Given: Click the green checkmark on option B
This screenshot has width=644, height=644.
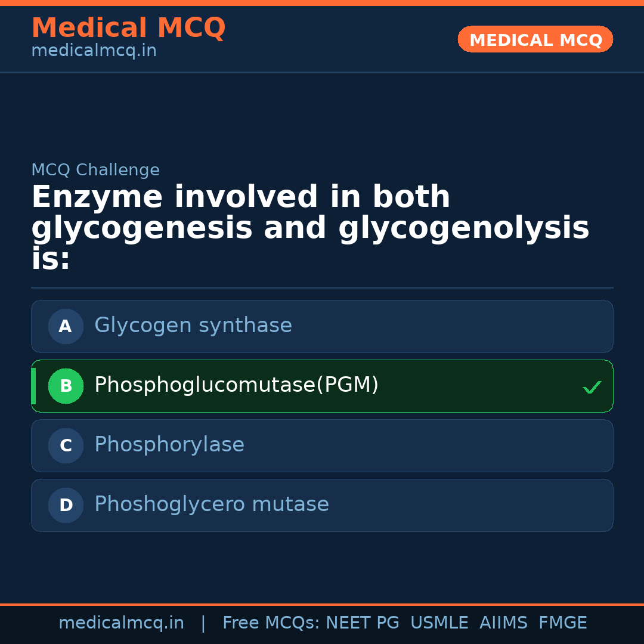Looking at the screenshot, I should [592, 387].
